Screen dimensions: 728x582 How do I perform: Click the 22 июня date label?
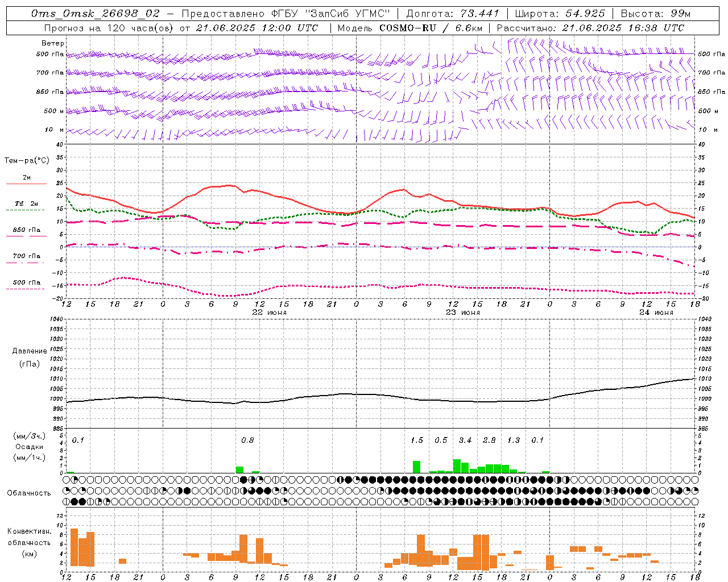click(270, 312)
